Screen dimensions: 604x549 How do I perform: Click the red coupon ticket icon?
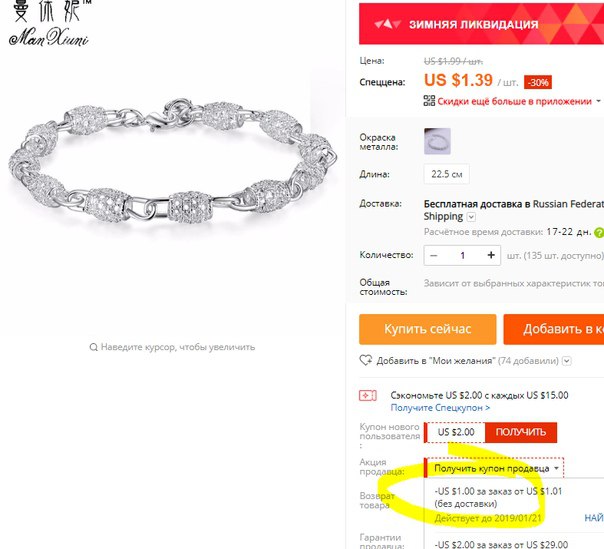pyautogui.click(x=367, y=396)
